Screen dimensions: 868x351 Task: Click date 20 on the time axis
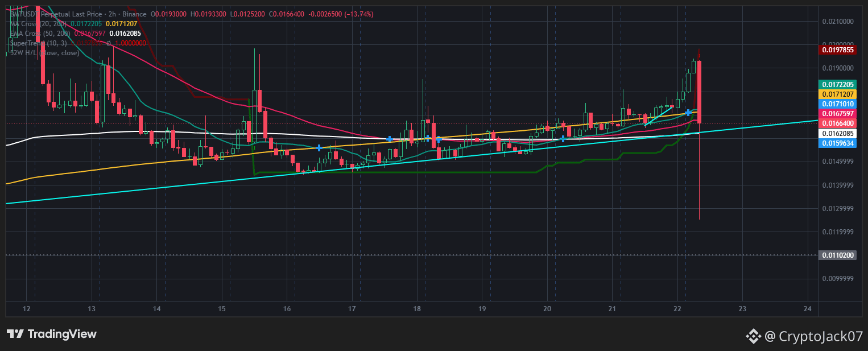pos(547,309)
